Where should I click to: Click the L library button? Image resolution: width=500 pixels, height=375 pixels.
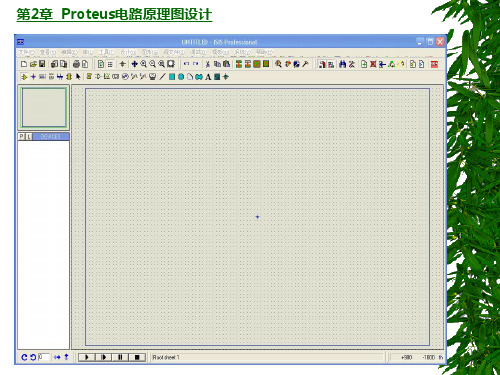coord(29,137)
